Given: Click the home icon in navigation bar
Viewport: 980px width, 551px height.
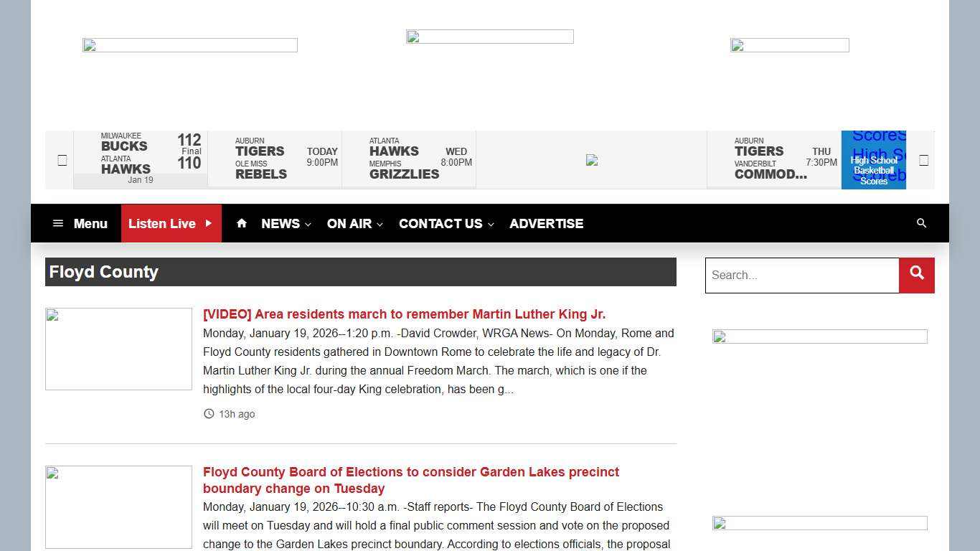Looking at the screenshot, I should pos(242,223).
